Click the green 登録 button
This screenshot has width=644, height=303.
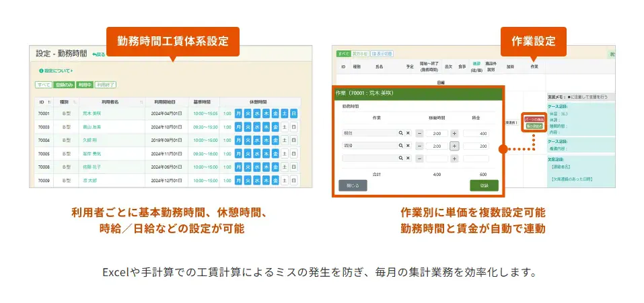pyautogui.click(x=485, y=185)
